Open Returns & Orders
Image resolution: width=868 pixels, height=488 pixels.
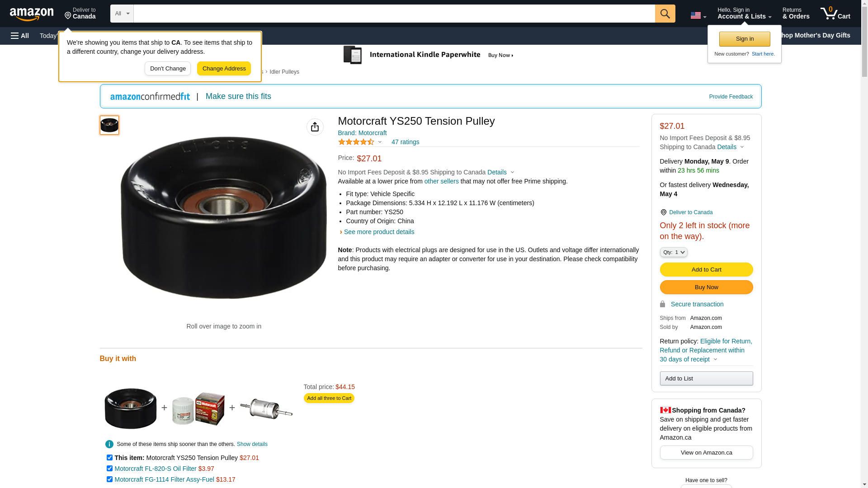(796, 14)
